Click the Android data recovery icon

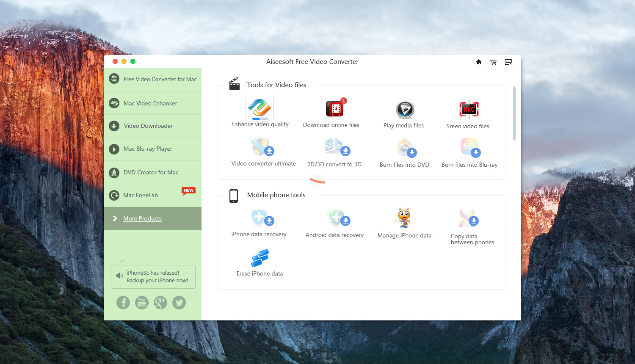tap(339, 218)
